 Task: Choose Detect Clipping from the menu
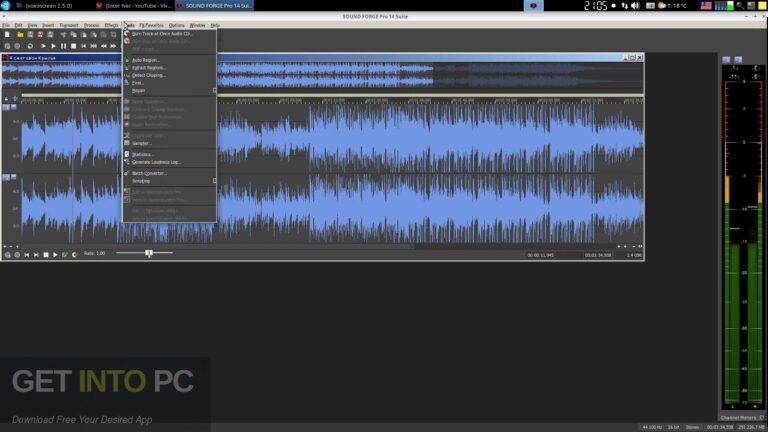tap(169, 75)
